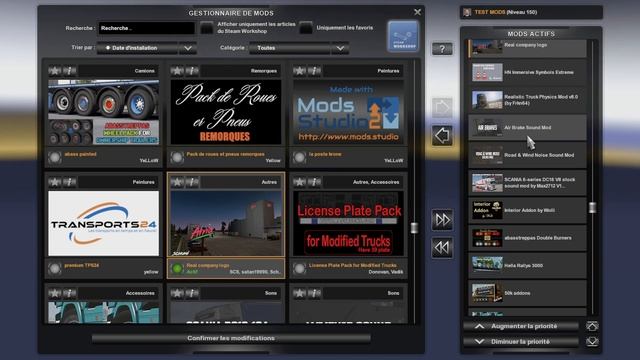Show info for premium TPS24 mod
Screen dimensions: 640x360
[70, 182]
